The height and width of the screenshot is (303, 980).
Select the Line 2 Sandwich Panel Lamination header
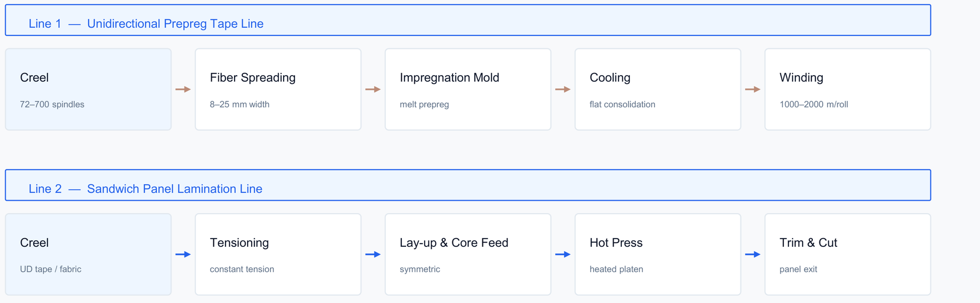[468, 185]
